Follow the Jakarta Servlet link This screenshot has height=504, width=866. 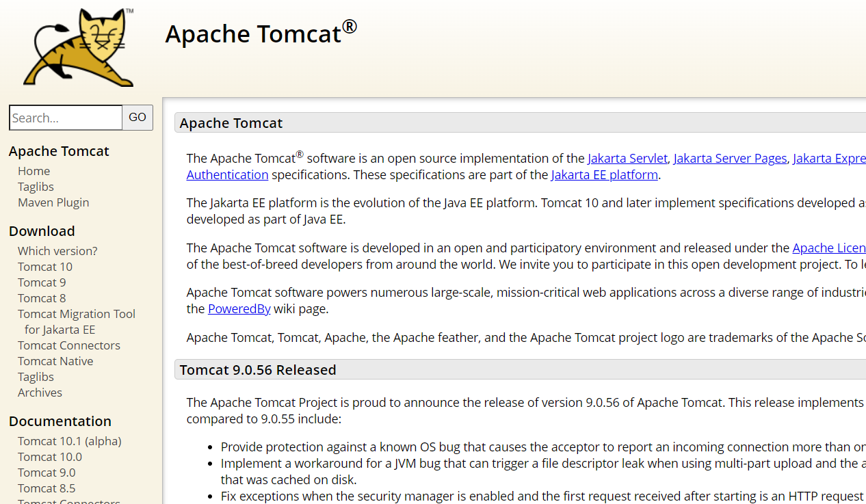coord(627,159)
